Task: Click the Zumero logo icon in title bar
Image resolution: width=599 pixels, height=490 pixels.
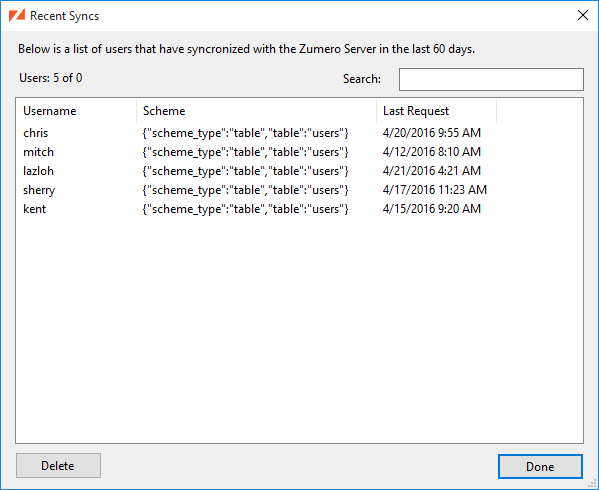Action: tap(17, 16)
